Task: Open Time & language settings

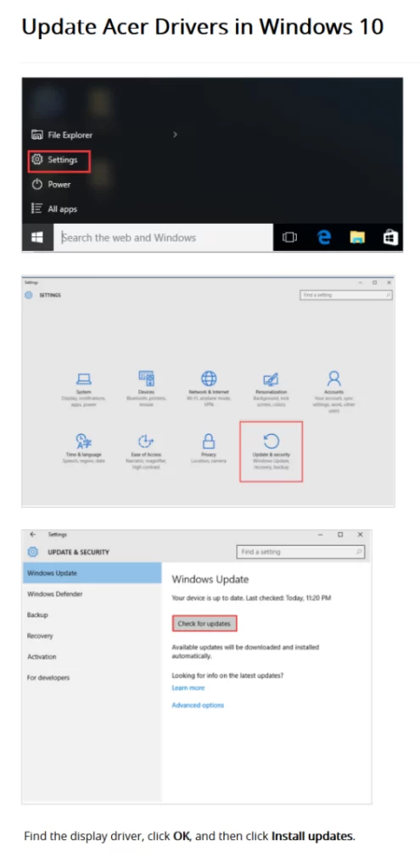Action: tap(84, 448)
